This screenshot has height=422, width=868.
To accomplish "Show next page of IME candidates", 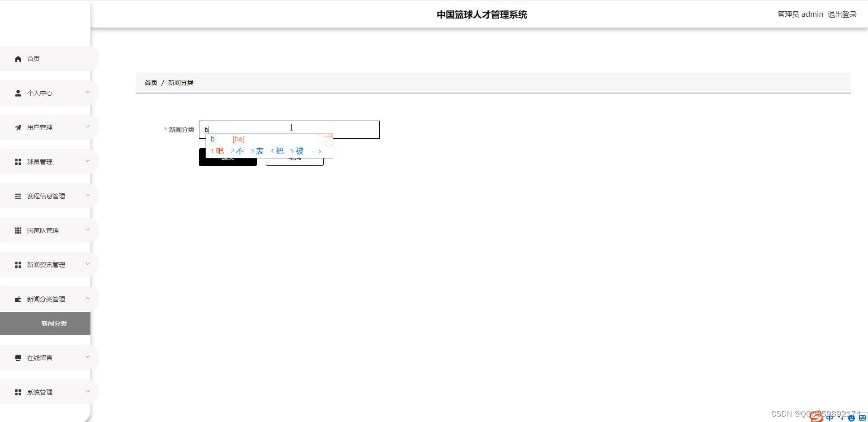I will 320,151.
